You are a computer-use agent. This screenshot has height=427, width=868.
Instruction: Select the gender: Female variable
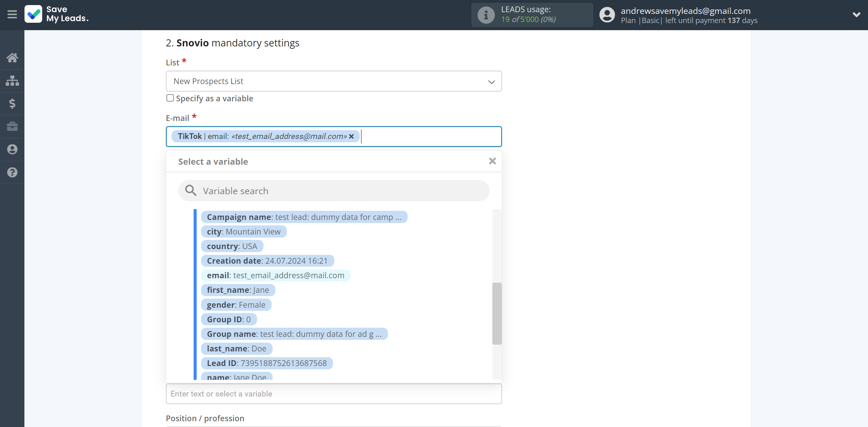coord(236,305)
